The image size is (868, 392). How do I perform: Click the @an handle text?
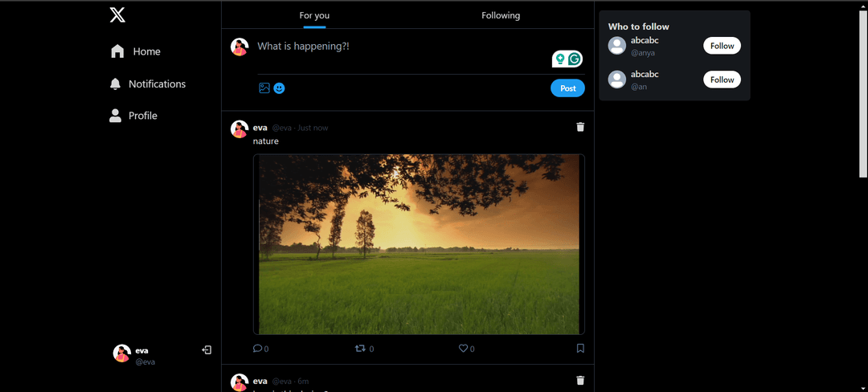coord(639,87)
